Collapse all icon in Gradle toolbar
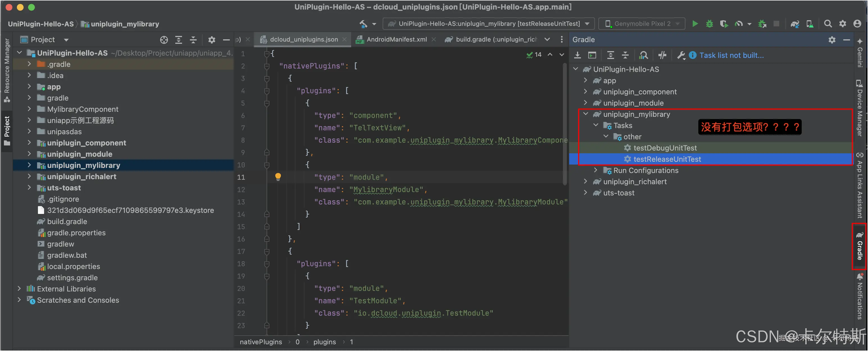This screenshot has width=868, height=351. (x=625, y=55)
